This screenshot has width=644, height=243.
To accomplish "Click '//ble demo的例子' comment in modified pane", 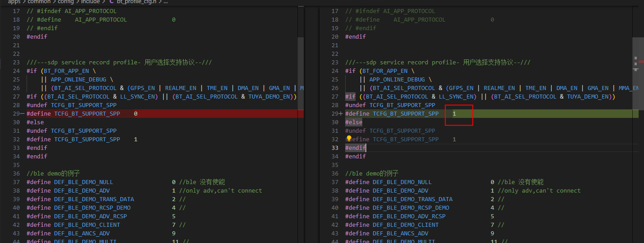I will click(x=372, y=174).
